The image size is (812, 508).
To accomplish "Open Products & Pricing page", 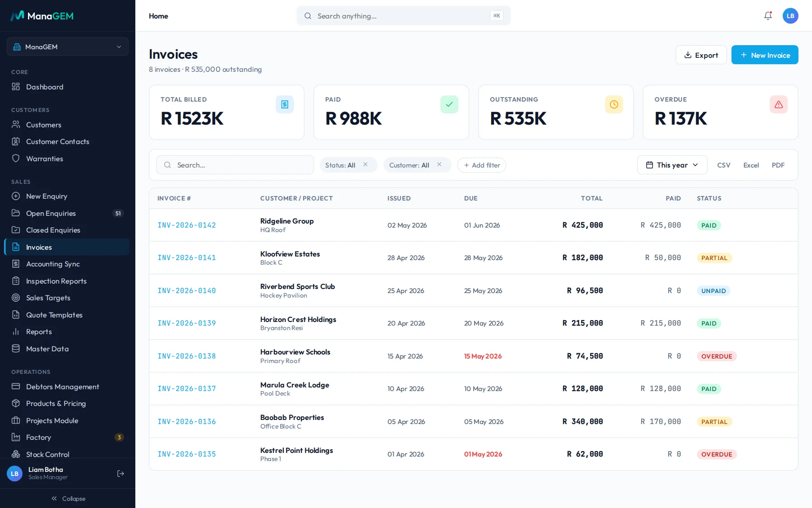I will tap(67, 404).
